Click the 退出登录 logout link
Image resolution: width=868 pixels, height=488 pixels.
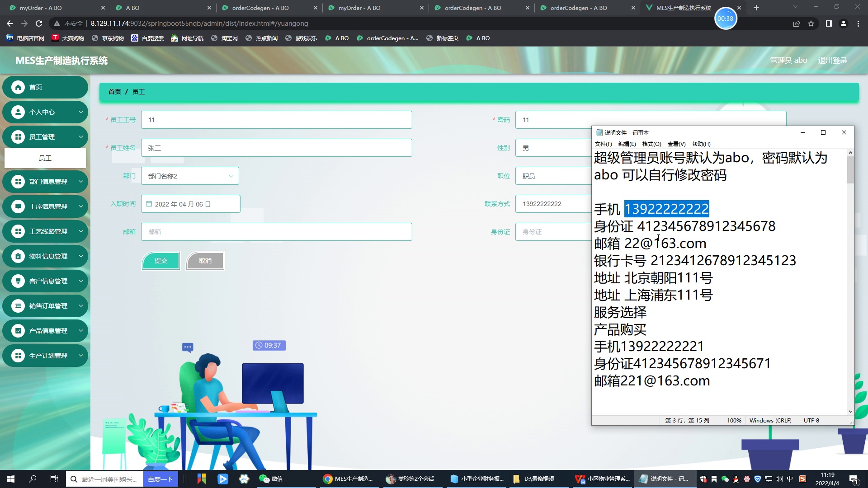[x=832, y=60]
